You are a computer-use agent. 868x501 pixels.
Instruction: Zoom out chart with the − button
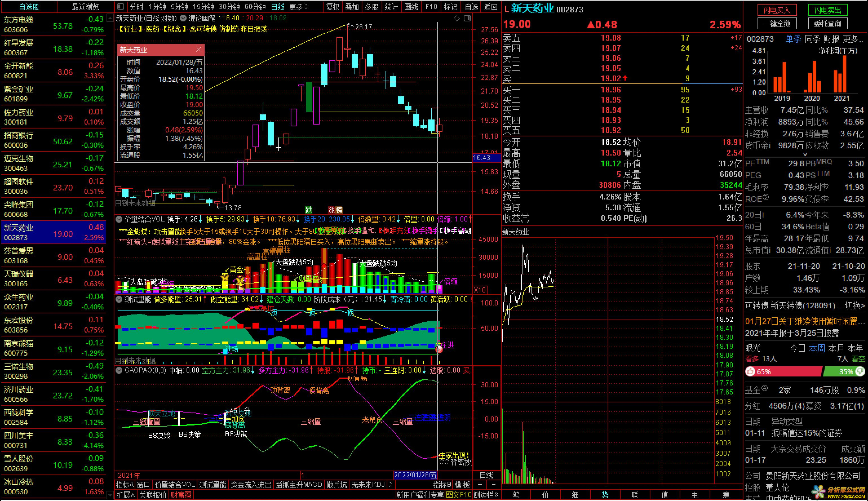tap(494, 485)
